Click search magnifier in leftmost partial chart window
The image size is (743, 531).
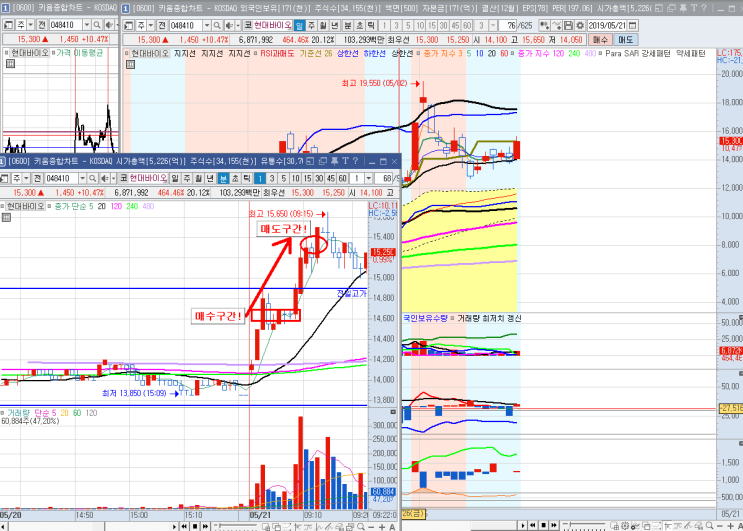(x=97, y=25)
